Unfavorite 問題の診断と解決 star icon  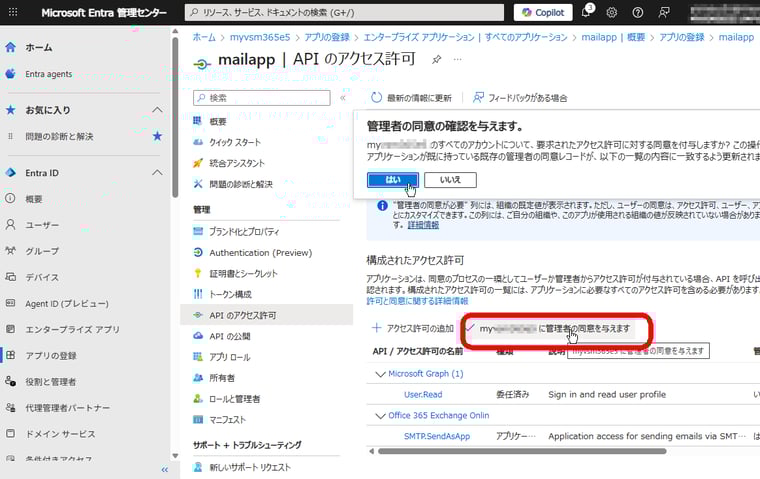[x=157, y=136]
